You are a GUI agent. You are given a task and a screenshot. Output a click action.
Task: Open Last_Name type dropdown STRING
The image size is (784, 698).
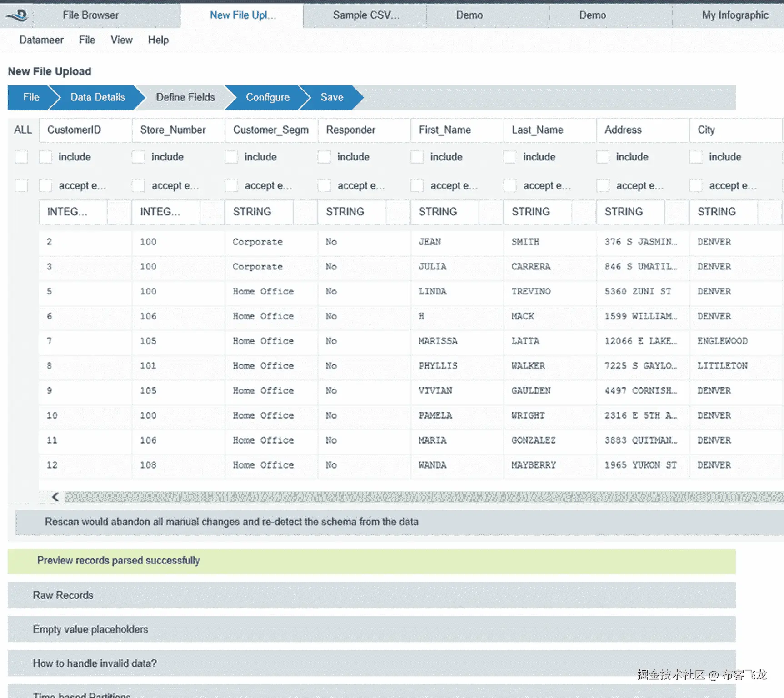549,212
